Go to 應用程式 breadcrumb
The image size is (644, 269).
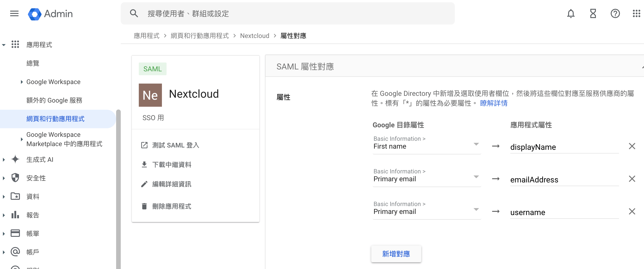point(146,36)
